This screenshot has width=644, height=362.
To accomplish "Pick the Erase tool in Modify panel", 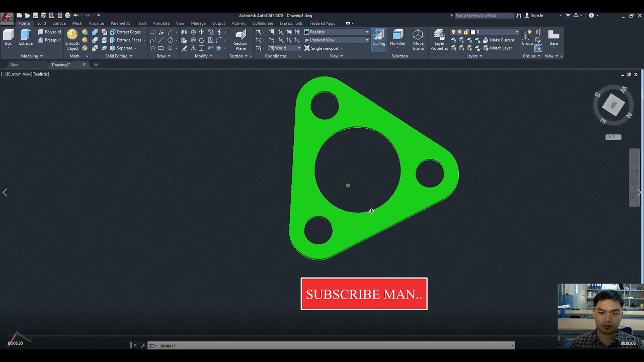I will 185,48.
